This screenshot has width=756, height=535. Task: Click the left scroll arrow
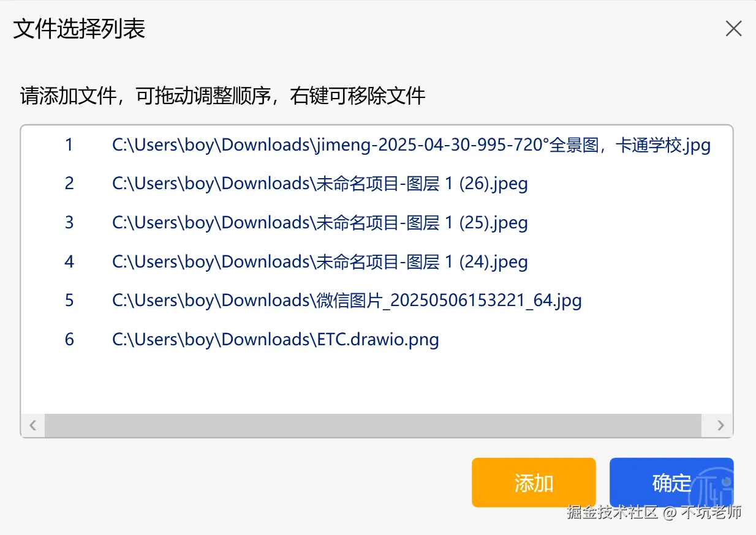tap(33, 425)
